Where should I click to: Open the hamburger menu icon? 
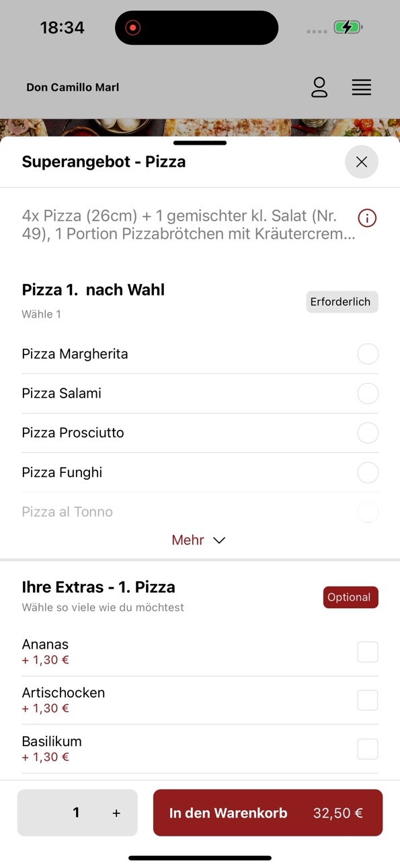(x=362, y=87)
